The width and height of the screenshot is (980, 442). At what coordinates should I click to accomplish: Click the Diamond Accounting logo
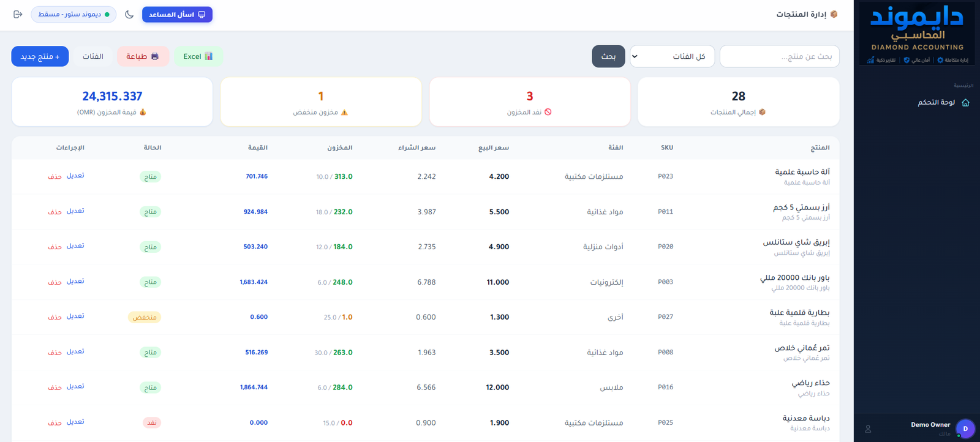(917, 32)
